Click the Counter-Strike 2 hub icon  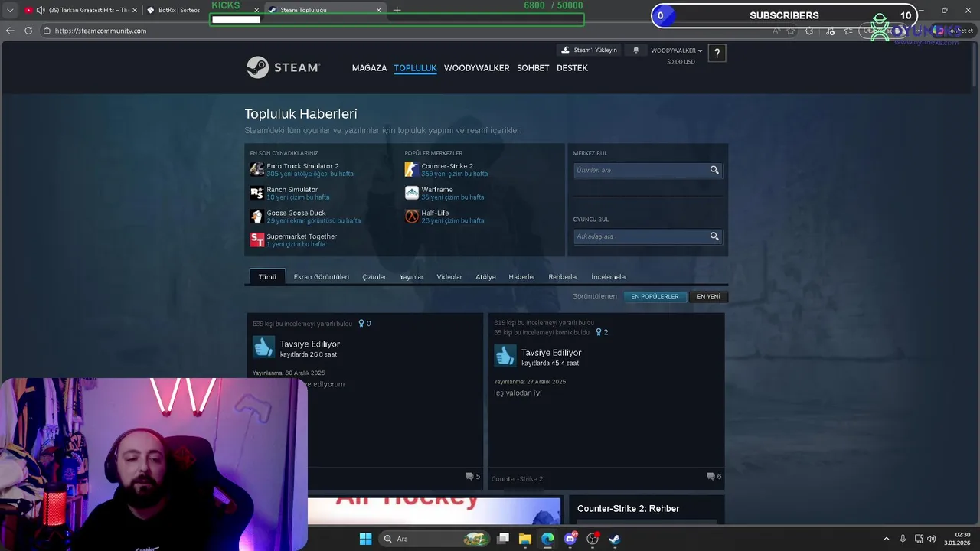pos(412,169)
